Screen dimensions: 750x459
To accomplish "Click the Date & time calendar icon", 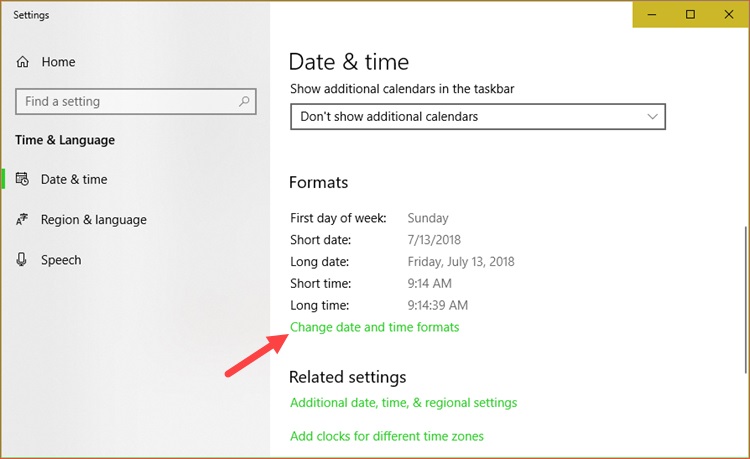I will [23, 180].
